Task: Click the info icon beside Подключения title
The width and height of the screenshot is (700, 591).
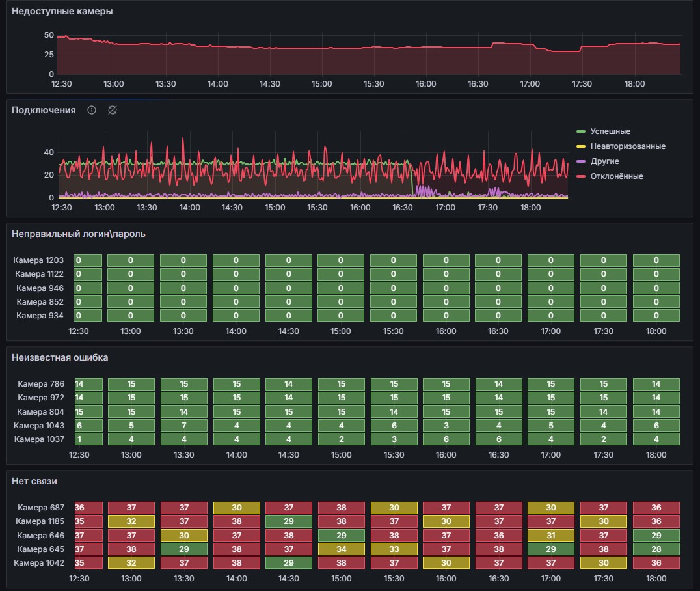Action: point(92,110)
